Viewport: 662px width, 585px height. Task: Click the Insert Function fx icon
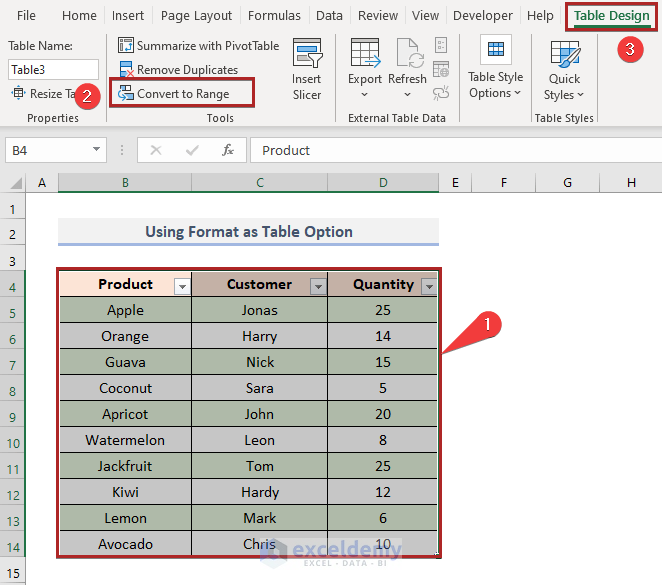pyautogui.click(x=228, y=150)
